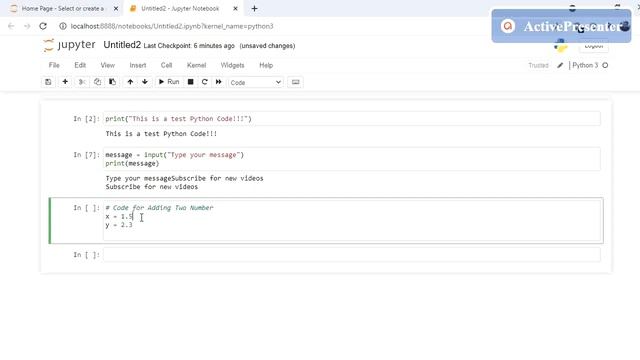Cut selected cells with the scissors icon
Screen dimensions: 640x360
pyautogui.click(x=82, y=82)
